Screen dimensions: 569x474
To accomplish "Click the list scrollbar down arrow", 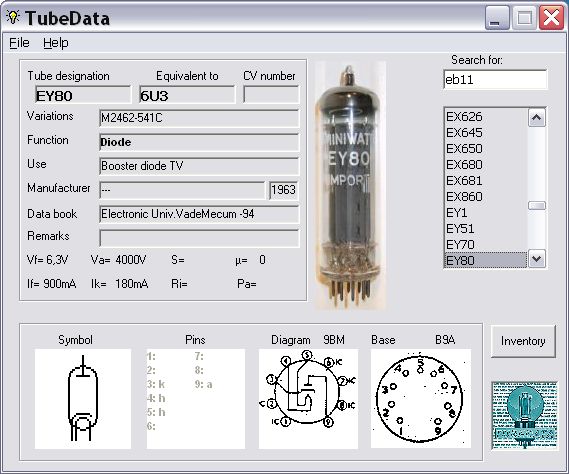I will [537, 259].
